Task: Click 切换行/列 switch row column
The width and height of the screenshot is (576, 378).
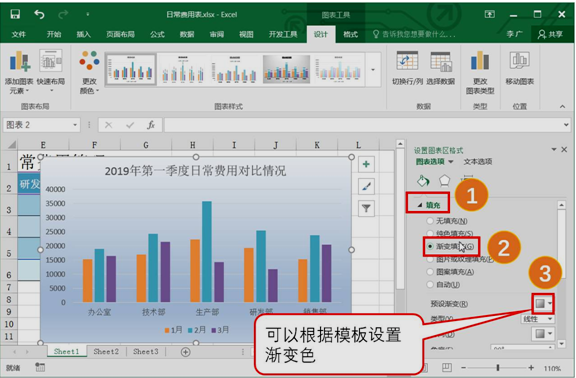Action: coord(407,68)
